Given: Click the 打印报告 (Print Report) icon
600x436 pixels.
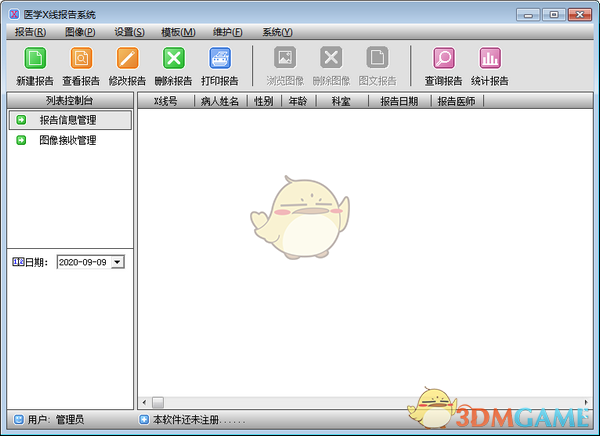Looking at the screenshot, I should pyautogui.click(x=219, y=59).
